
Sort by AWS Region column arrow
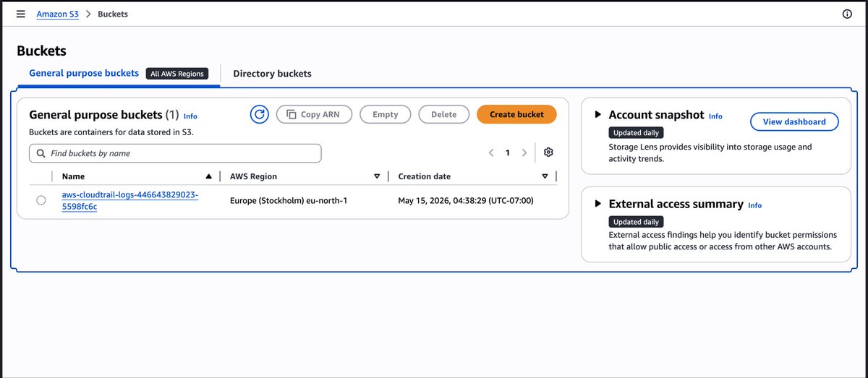click(377, 176)
